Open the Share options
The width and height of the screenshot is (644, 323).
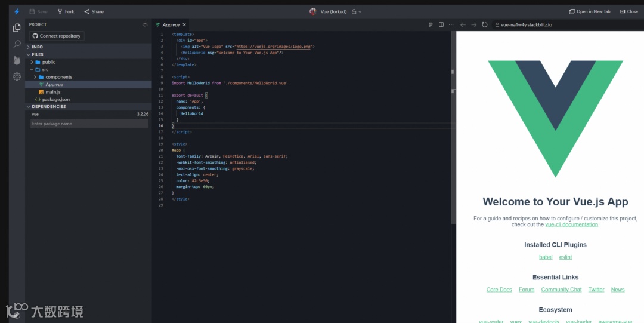94,11
